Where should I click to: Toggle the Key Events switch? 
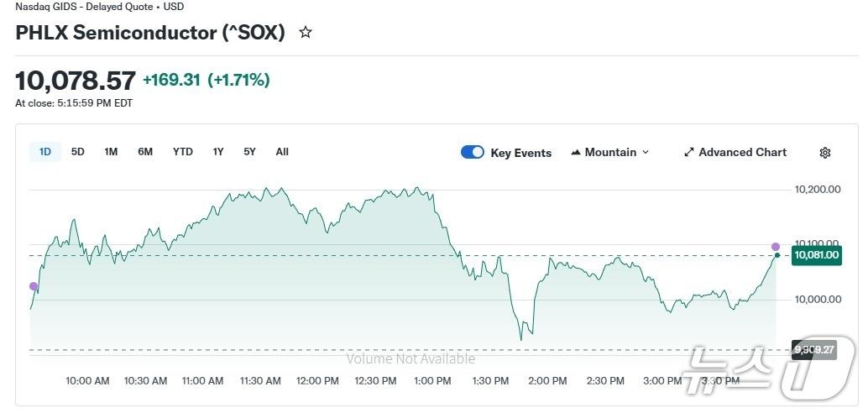[473, 152]
